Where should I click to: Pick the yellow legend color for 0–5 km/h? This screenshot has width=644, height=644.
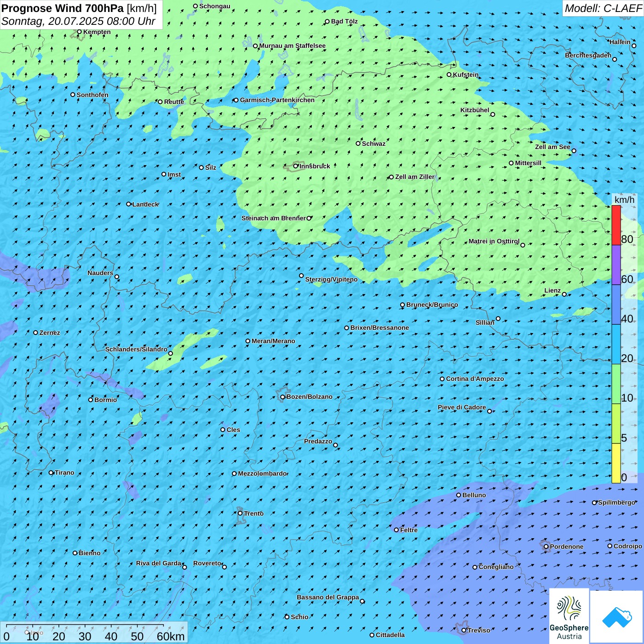(x=616, y=463)
